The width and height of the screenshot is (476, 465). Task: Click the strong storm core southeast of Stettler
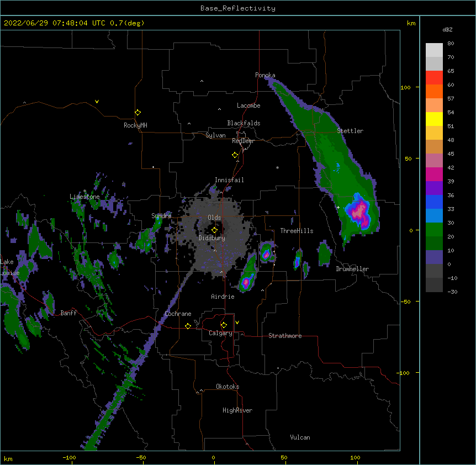[x=359, y=211]
